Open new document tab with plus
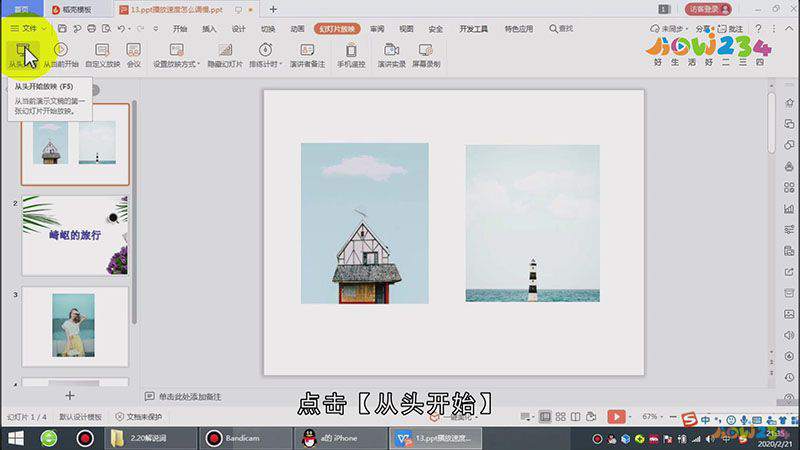 (273, 9)
